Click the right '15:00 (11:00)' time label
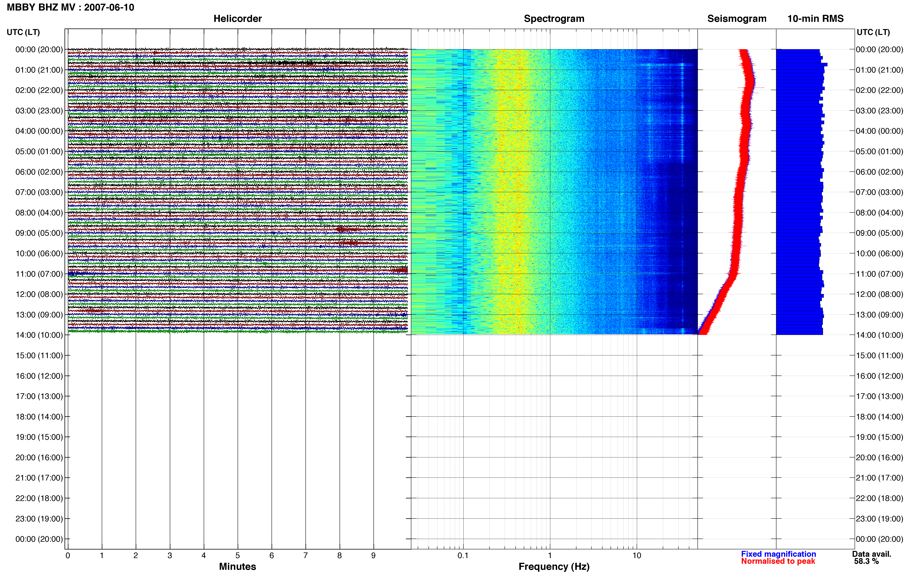This screenshot has width=924, height=578. [879, 355]
